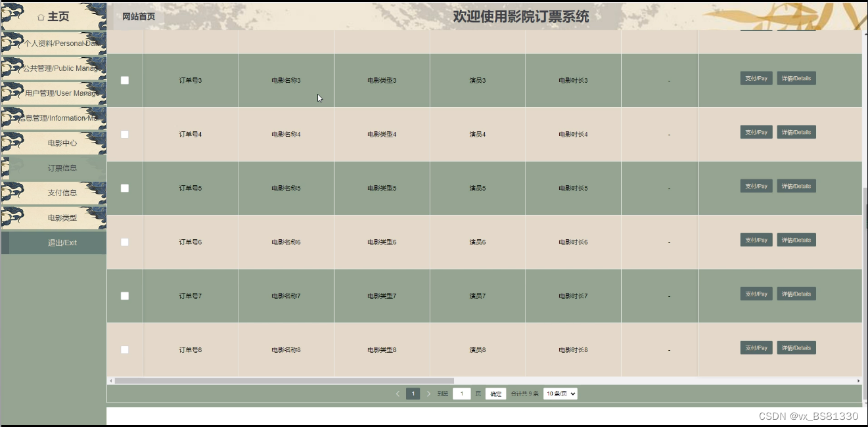
Task: Expand 用户管理/User Manage menu
Action: tap(53, 93)
